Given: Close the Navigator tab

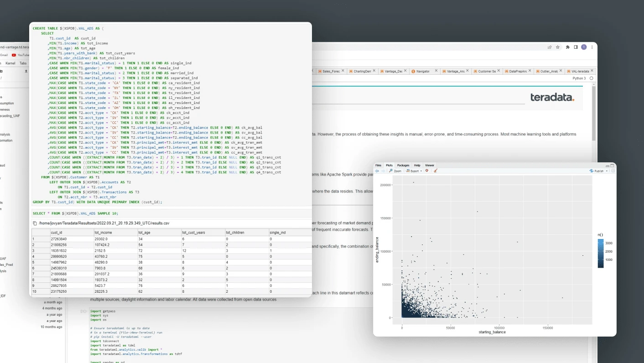Looking at the screenshot, I should (x=436, y=71).
